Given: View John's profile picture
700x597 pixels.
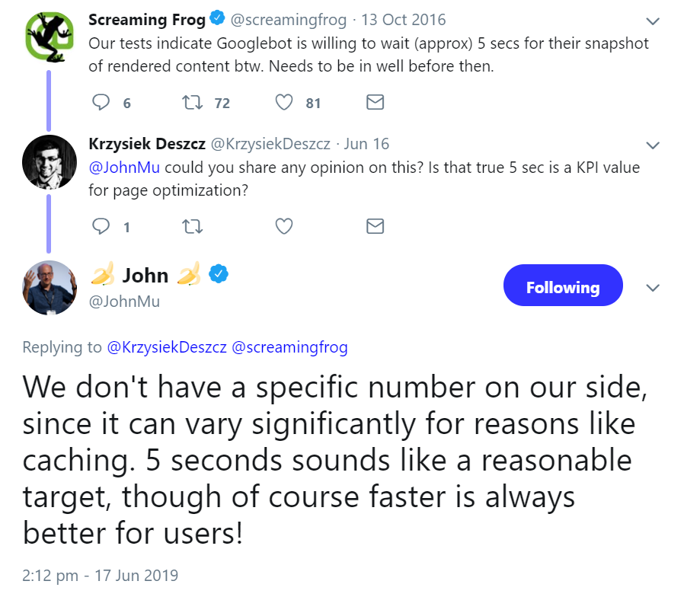Looking at the screenshot, I should [x=50, y=288].
